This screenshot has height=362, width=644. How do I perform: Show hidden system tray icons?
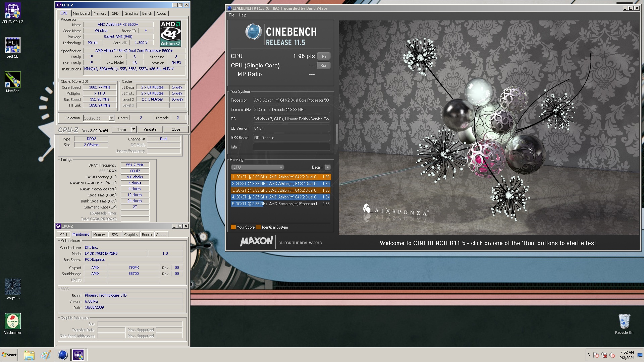coord(589,355)
